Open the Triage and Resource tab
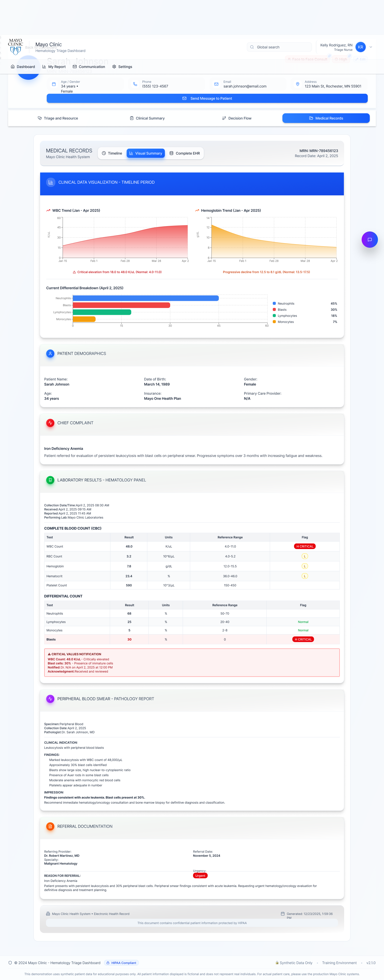384x980 pixels. point(58,118)
